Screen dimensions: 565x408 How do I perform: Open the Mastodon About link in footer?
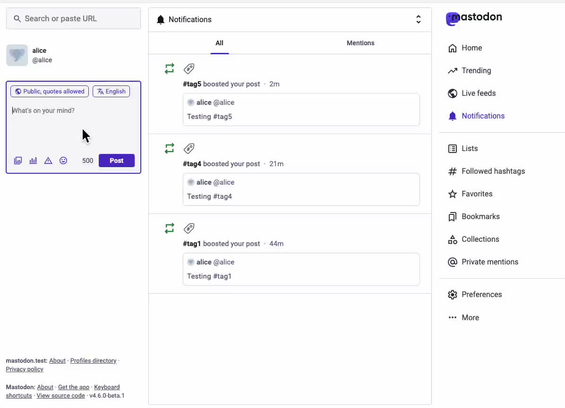point(45,387)
